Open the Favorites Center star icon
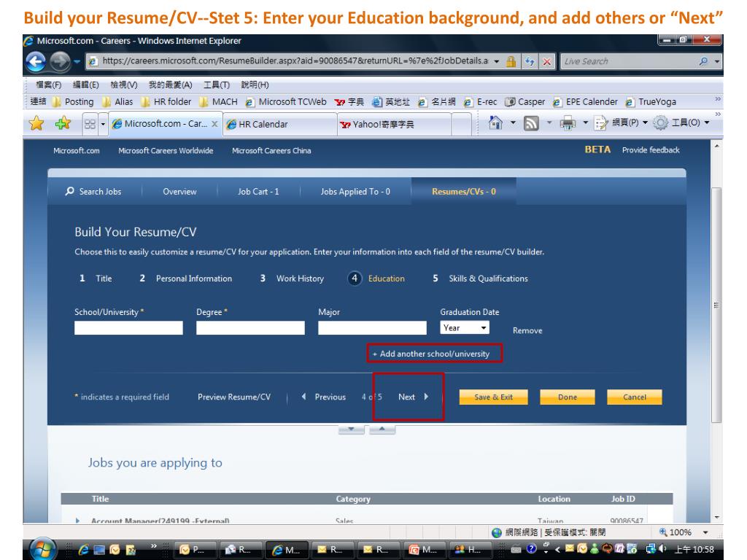Viewport: 747px width, 560px height. [36, 123]
